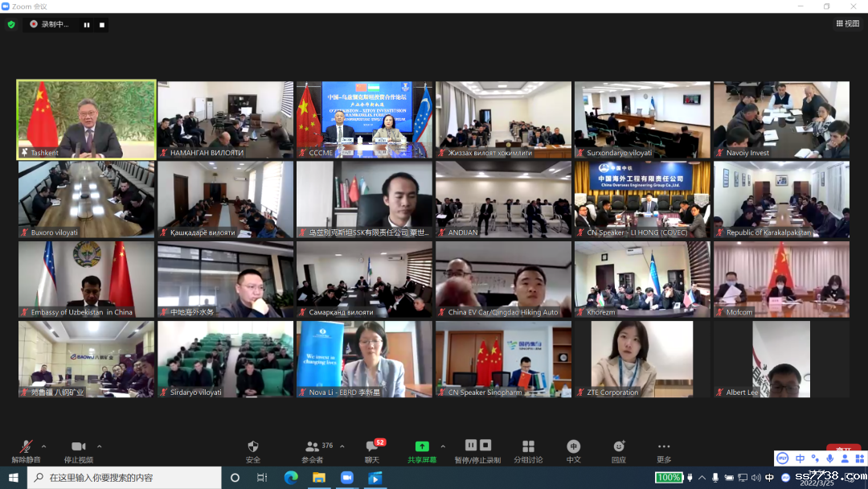
Task: Expand audio options arrow beside microphone
Action: coord(44,446)
